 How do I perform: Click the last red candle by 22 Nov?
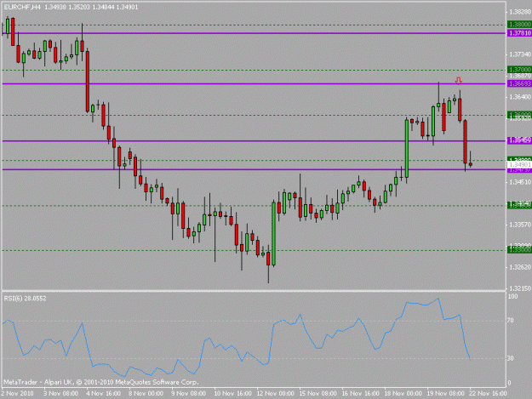coord(471,164)
